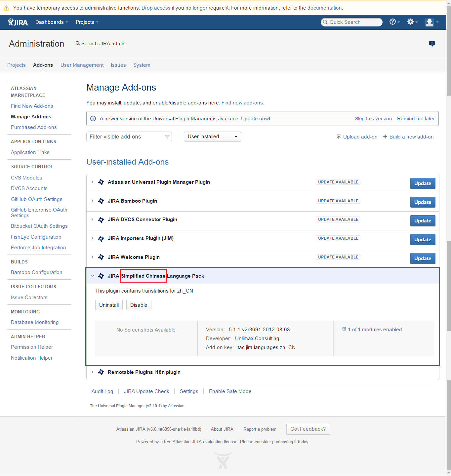Viewport: 451px width, 476px height.
Task: Switch to the Projects admin tab
Action: point(17,65)
